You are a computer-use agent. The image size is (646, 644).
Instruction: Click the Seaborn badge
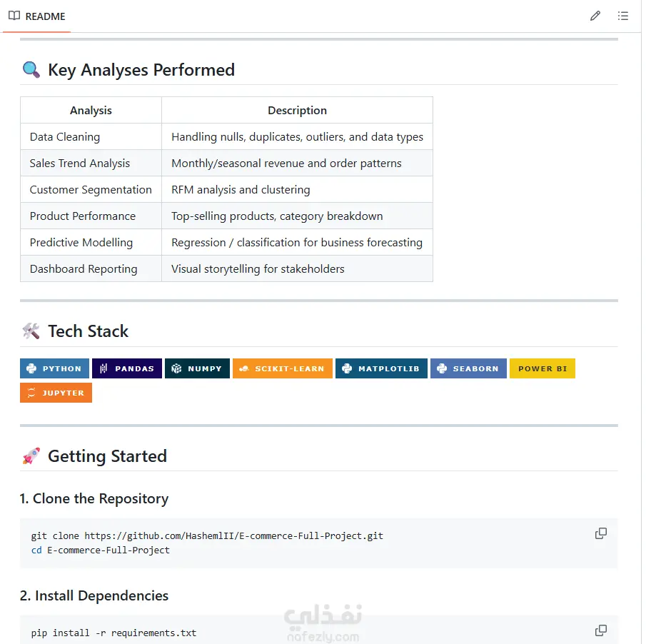click(x=468, y=368)
